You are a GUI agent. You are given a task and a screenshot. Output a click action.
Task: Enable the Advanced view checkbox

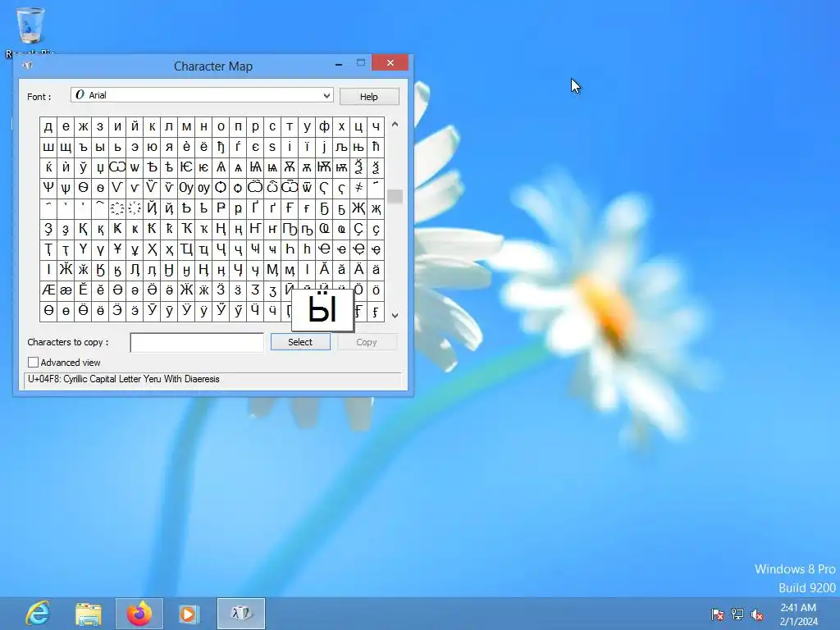click(33, 362)
